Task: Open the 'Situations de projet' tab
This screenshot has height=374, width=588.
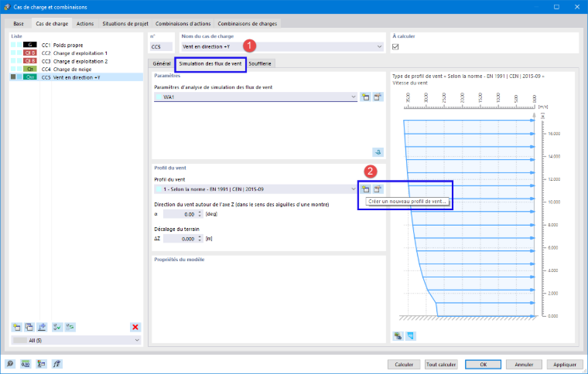Action: (125, 24)
